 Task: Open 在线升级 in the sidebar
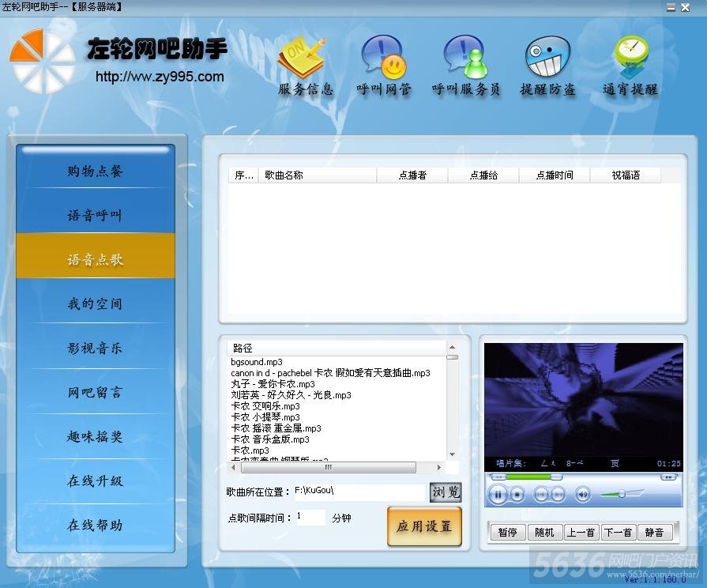pyautogui.click(x=95, y=481)
